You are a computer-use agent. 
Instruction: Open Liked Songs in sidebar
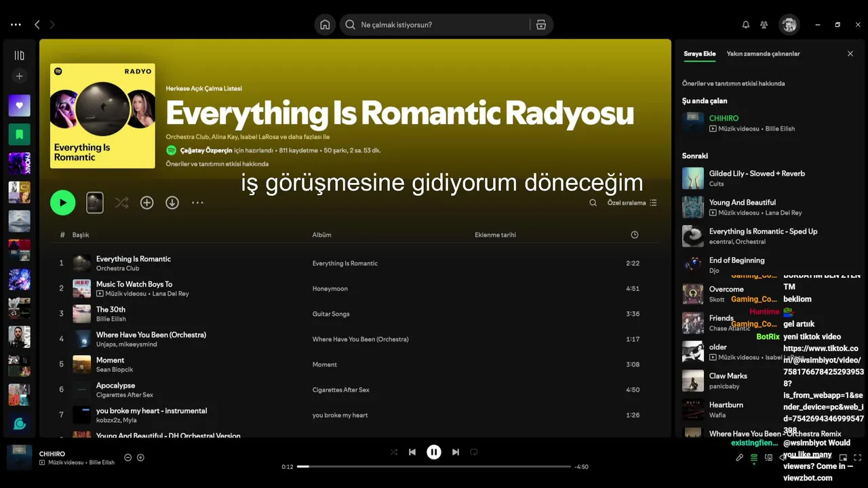pyautogui.click(x=19, y=105)
